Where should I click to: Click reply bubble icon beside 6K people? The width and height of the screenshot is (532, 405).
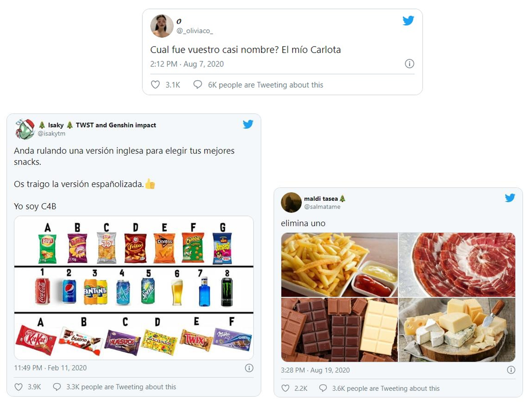coord(198,85)
